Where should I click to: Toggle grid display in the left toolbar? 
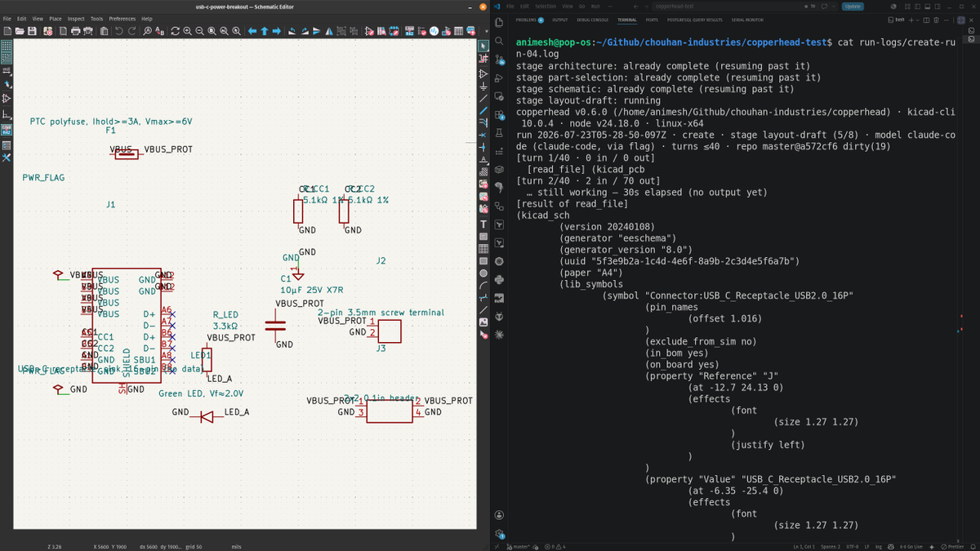click(x=6, y=46)
